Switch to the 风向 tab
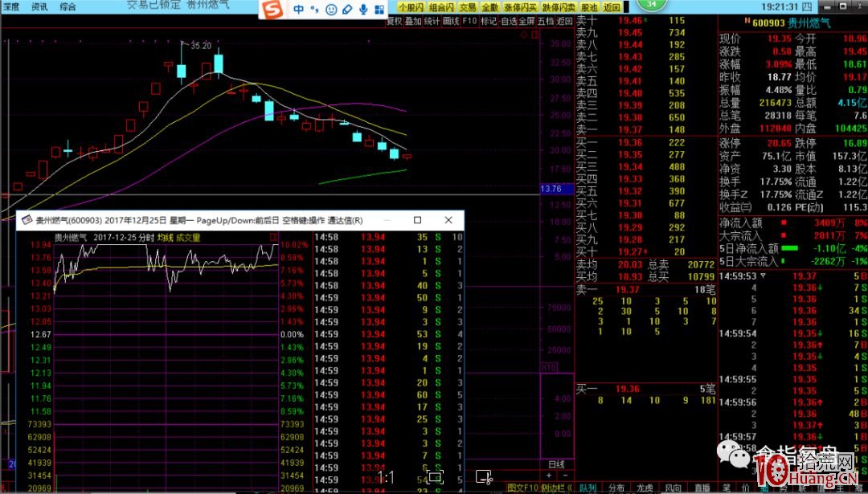 tap(674, 488)
